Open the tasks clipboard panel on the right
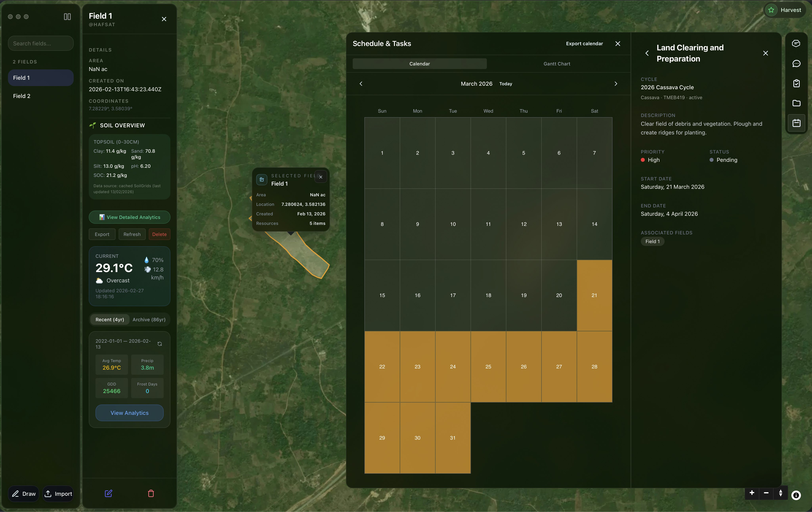Image resolution: width=812 pixels, height=512 pixels. click(796, 83)
